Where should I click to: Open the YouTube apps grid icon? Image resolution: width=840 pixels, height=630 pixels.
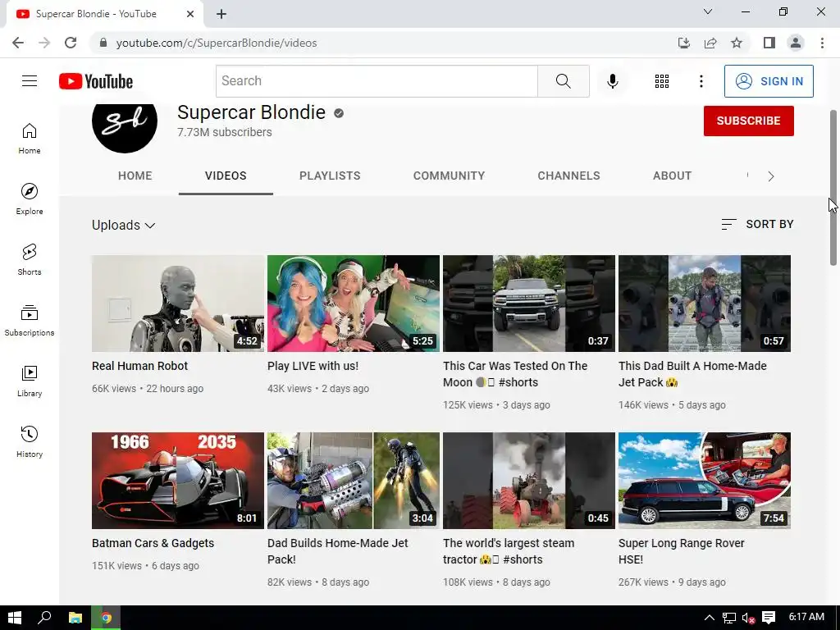[662, 81]
